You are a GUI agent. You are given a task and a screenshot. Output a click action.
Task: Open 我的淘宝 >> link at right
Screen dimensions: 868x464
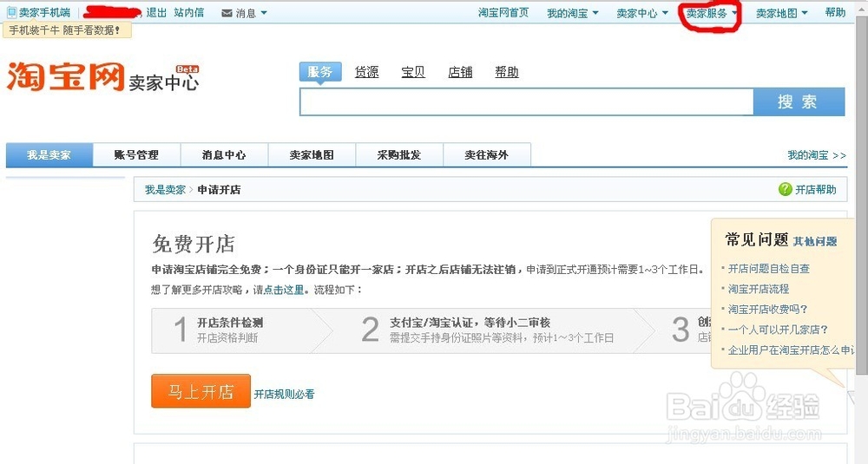(817, 155)
